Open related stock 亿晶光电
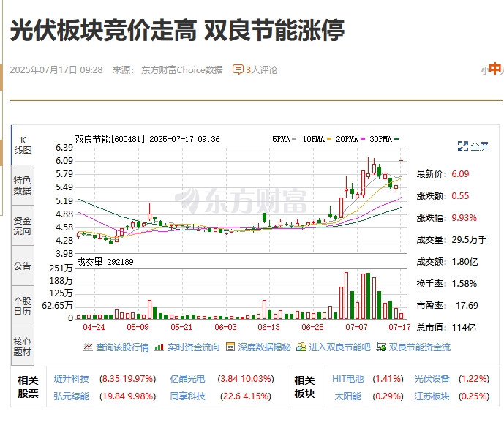 coord(187,379)
